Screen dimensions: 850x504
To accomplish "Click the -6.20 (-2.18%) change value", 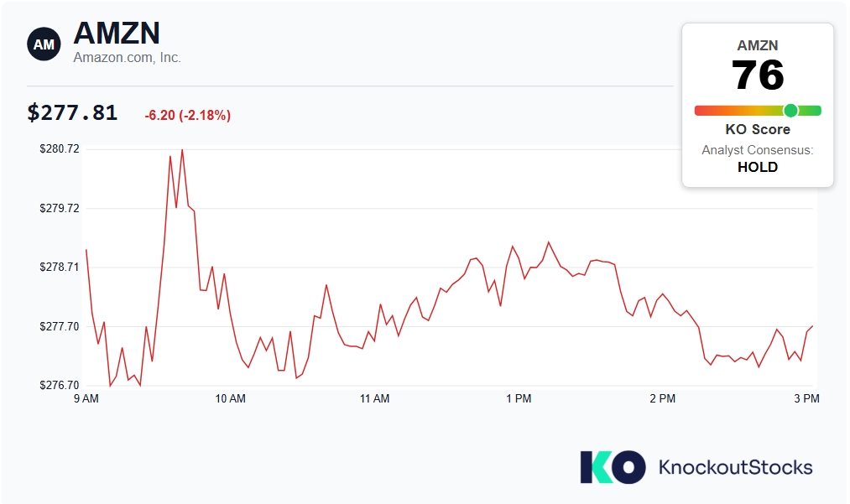I will click(x=188, y=116).
